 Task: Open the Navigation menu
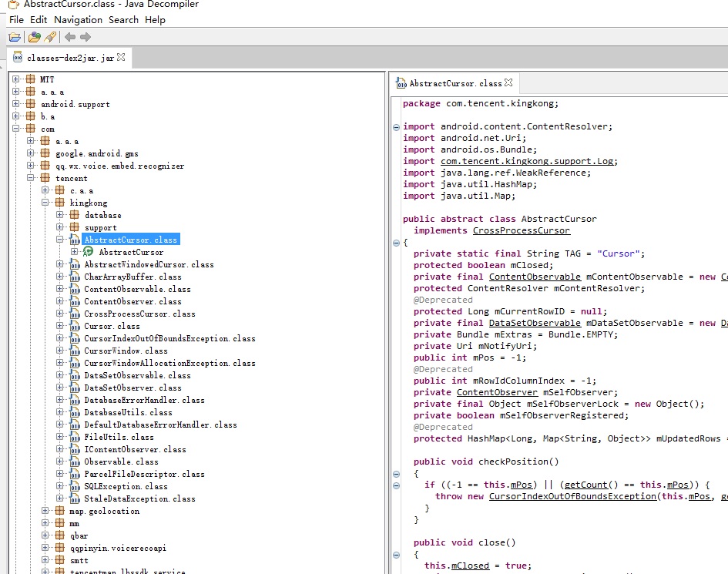point(78,20)
